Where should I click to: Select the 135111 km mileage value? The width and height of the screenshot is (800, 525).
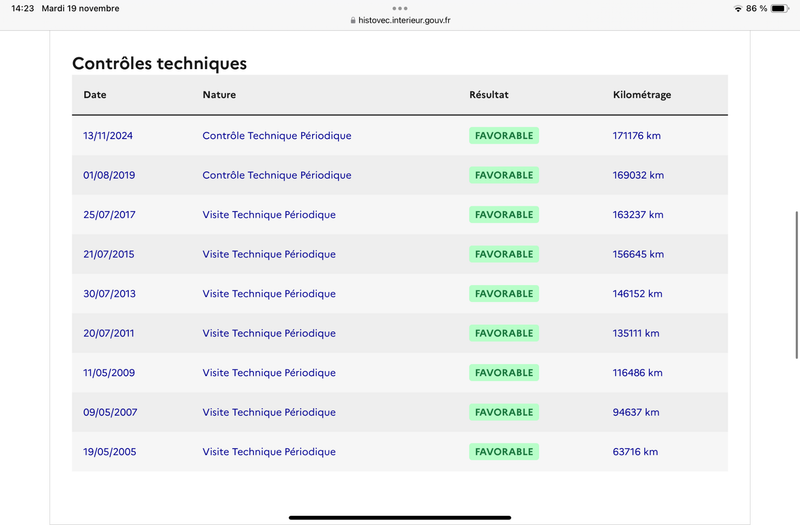pyautogui.click(x=636, y=333)
